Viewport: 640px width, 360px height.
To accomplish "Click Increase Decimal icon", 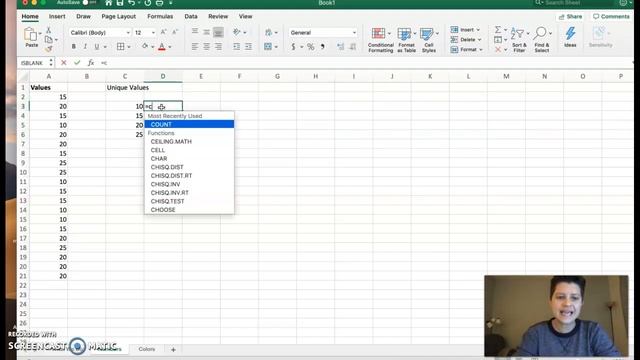I will coord(340,47).
